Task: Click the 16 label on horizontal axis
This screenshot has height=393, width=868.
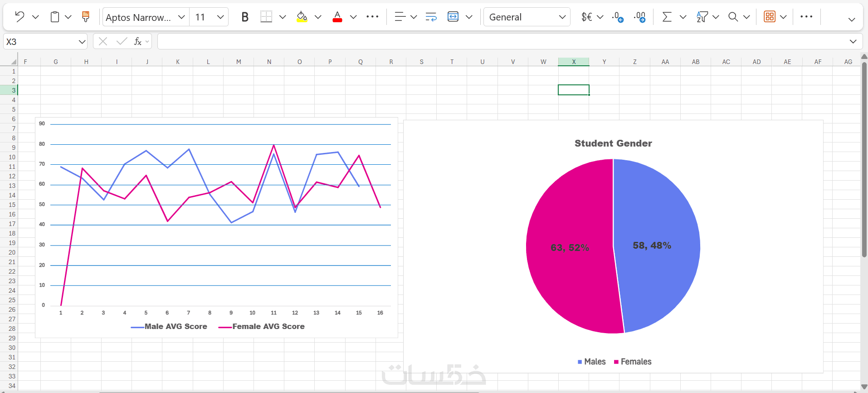Action: coord(380,313)
